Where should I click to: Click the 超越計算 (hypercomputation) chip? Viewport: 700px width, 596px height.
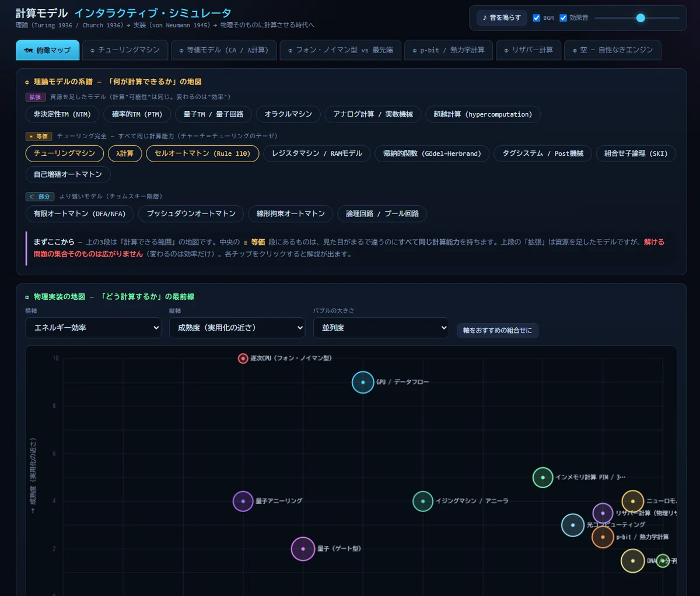coord(483,114)
